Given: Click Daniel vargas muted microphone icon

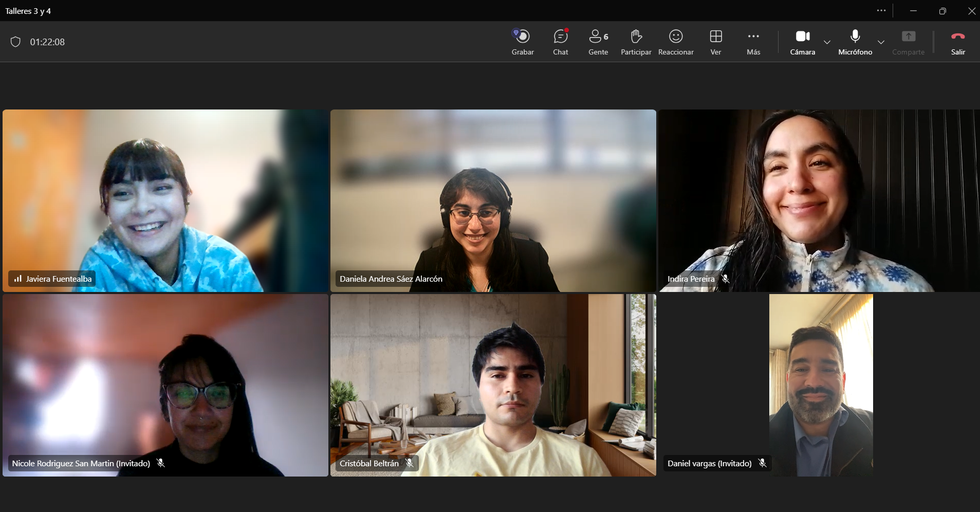Looking at the screenshot, I should [x=763, y=463].
